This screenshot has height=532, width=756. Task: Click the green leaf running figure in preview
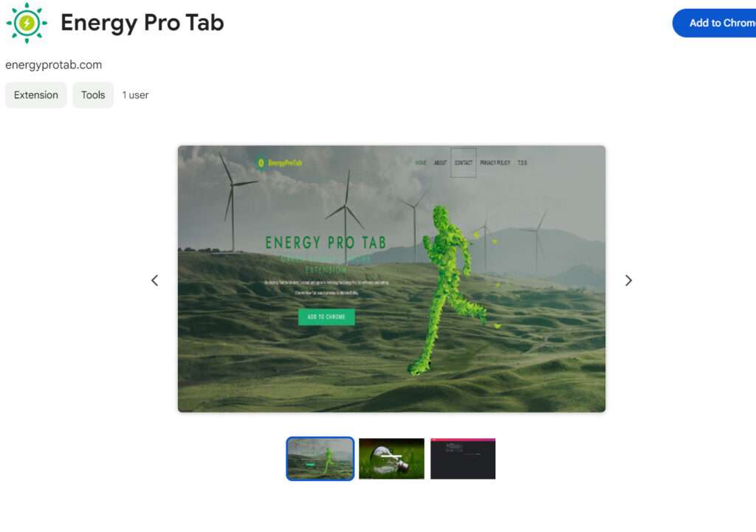pyautogui.click(x=448, y=291)
